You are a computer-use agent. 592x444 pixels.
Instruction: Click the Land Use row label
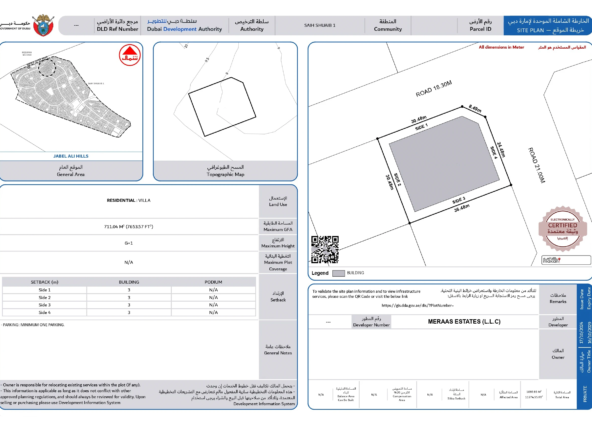[x=278, y=201]
